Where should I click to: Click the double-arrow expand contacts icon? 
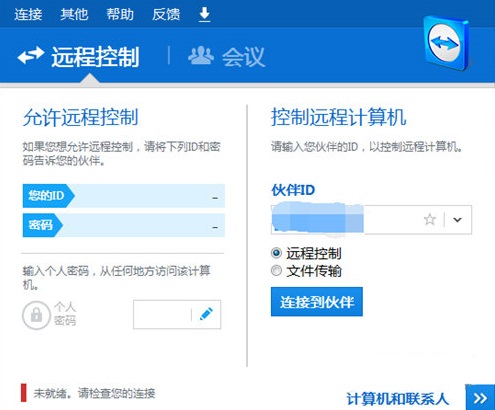tap(480, 398)
